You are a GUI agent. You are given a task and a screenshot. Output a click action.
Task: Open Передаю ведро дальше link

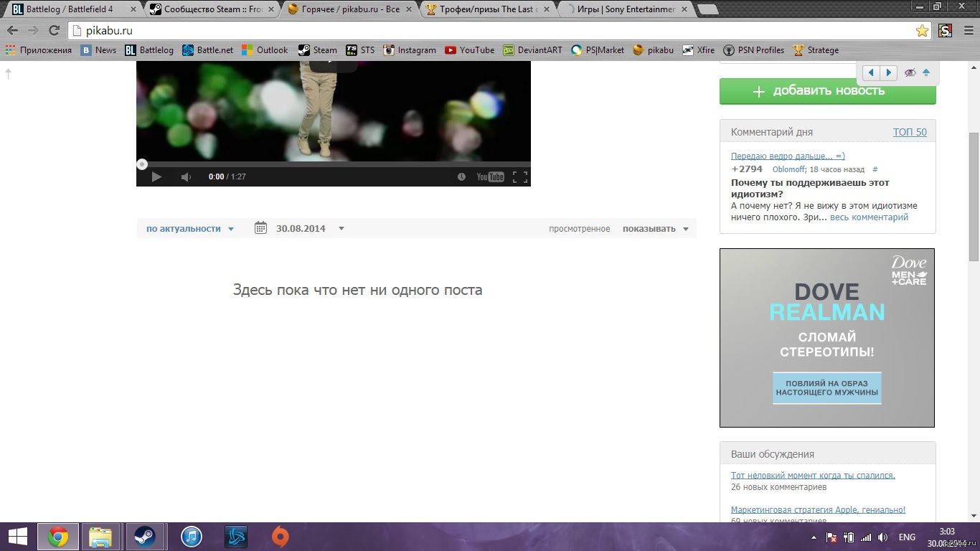(x=788, y=156)
